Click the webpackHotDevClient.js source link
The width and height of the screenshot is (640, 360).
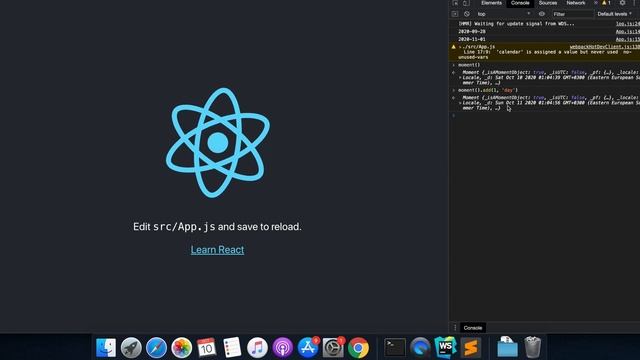[x=605, y=47]
